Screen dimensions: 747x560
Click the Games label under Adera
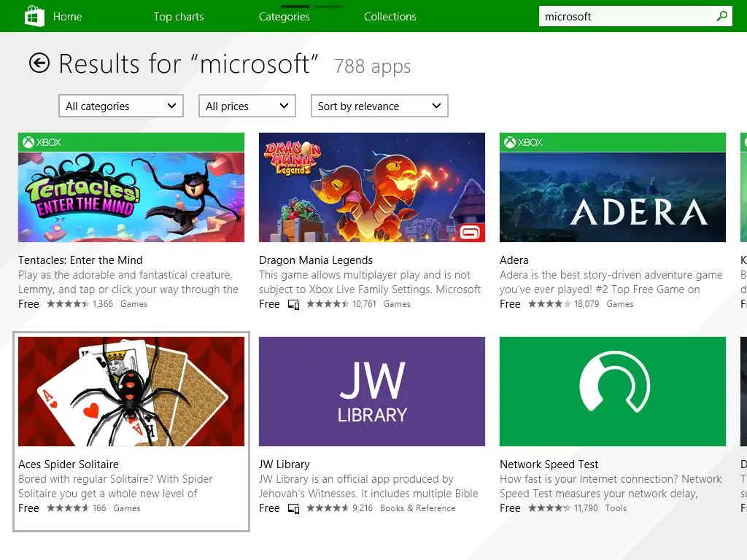coord(620,304)
